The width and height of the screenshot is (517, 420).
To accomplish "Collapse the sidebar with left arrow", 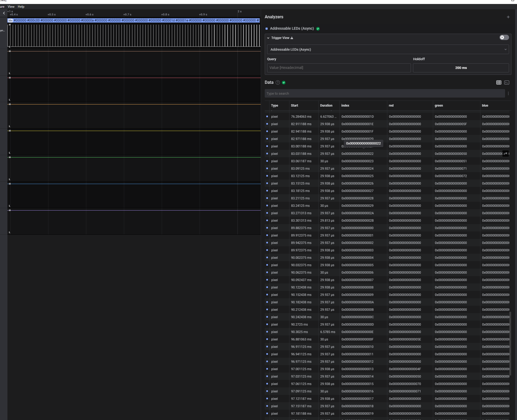I will [x=4, y=13].
